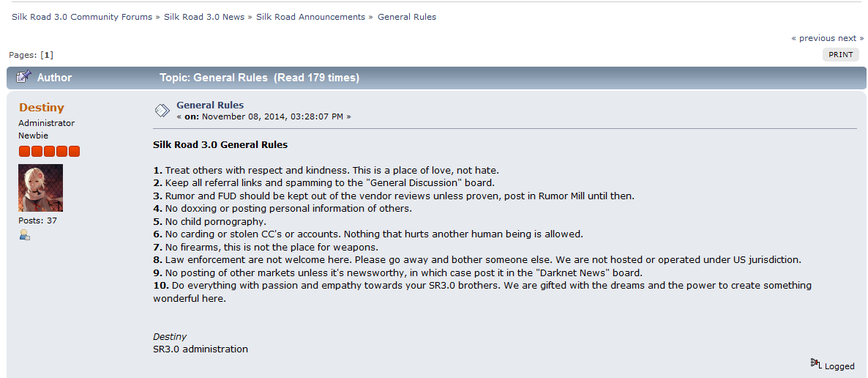Click the Topic: General Rules header bar
868x378 pixels.
[436, 78]
